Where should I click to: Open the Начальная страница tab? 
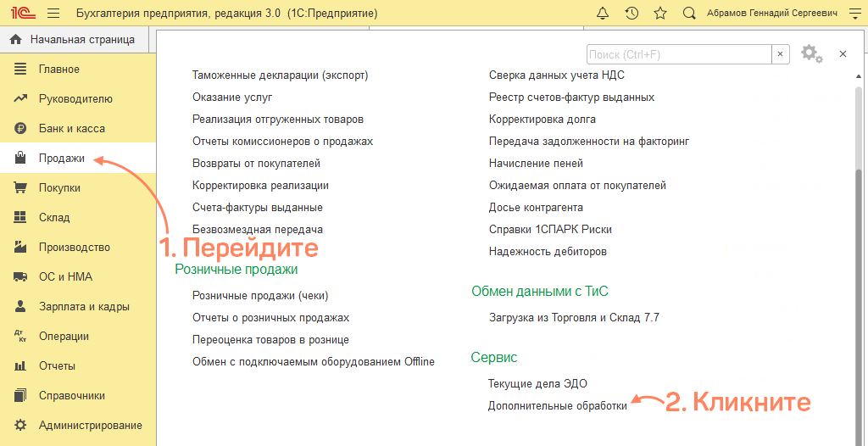click(75, 39)
